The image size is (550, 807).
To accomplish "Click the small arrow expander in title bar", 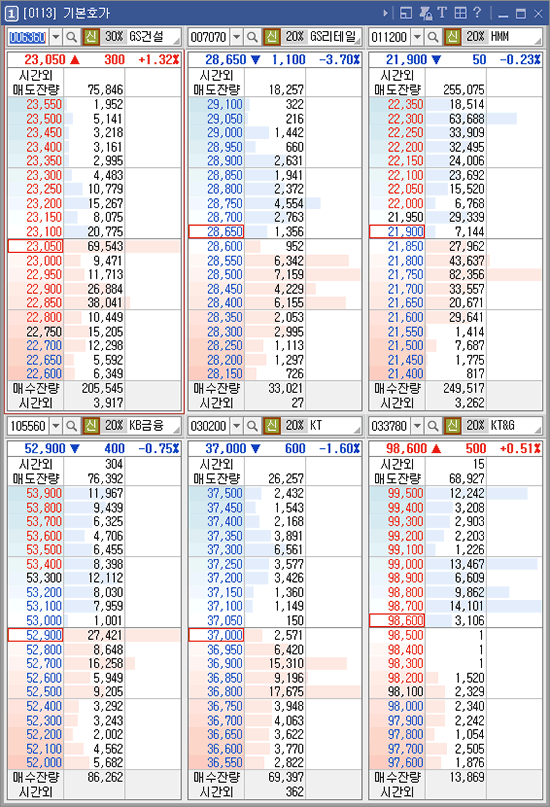I will 385,12.
